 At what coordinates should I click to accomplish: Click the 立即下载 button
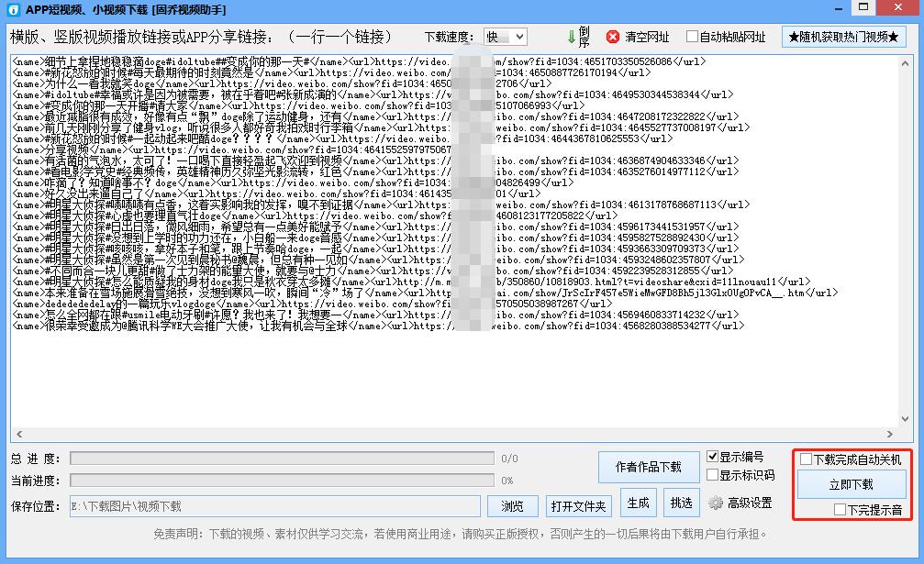click(x=851, y=484)
